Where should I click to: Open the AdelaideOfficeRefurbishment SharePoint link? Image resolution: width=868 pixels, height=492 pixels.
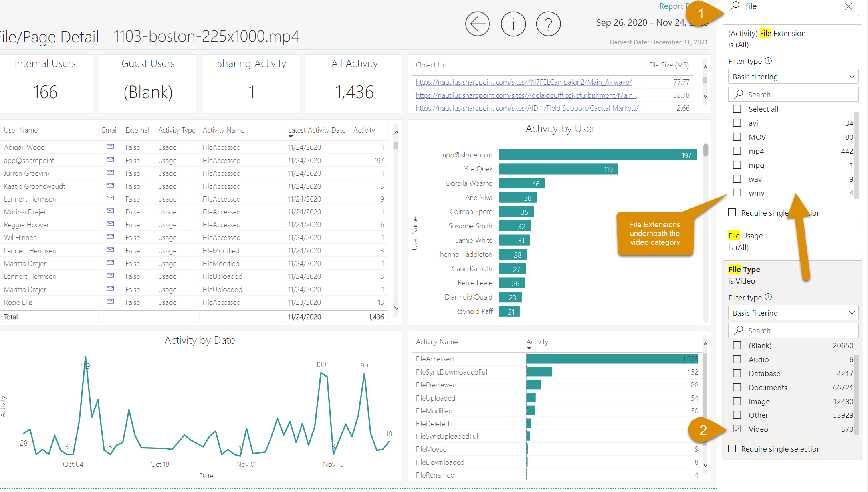(527, 95)
